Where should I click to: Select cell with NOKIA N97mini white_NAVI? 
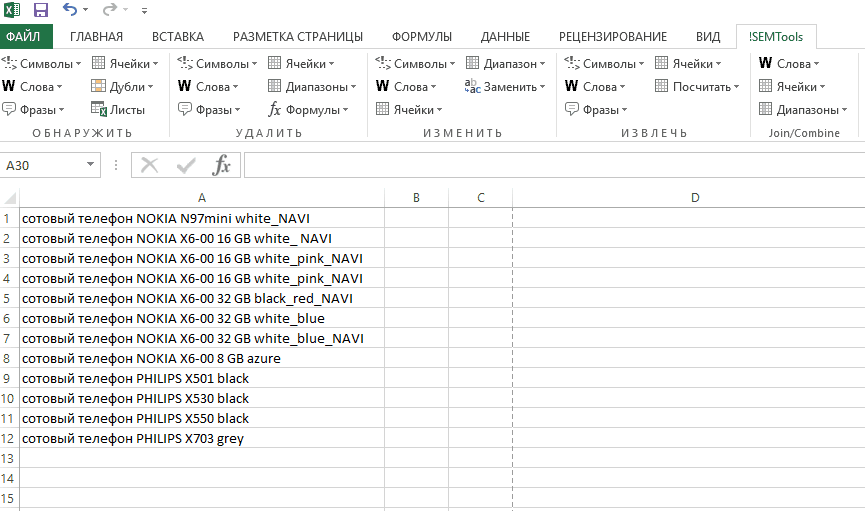[x=202, y=219]
